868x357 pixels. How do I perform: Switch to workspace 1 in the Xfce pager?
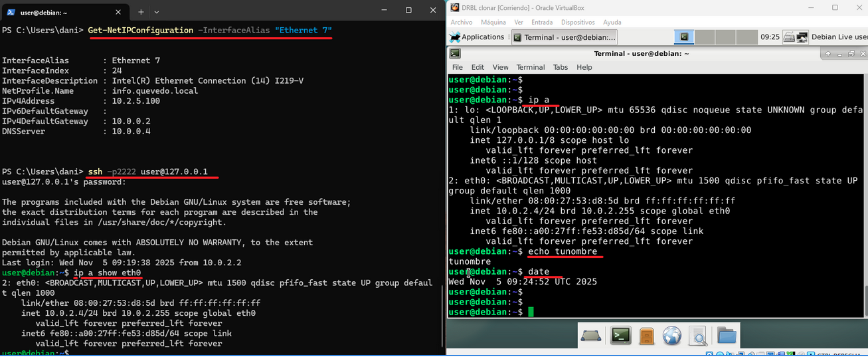pos(684,37)
